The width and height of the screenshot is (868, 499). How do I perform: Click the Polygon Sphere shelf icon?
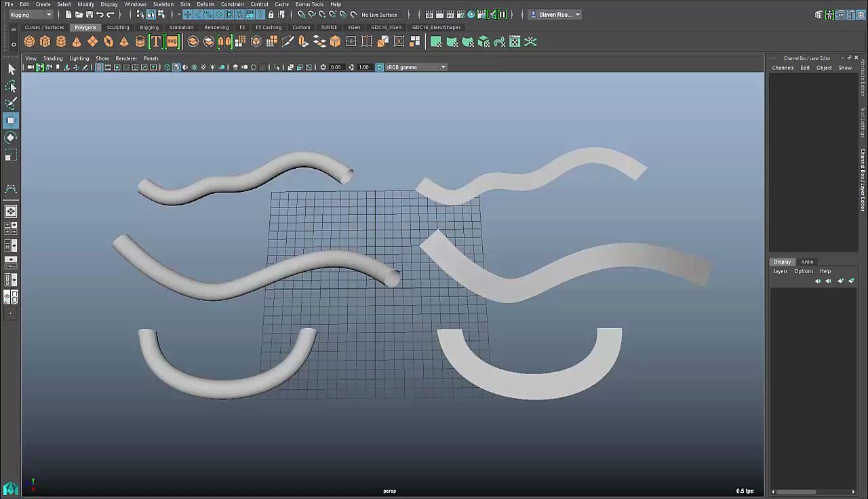29,42
